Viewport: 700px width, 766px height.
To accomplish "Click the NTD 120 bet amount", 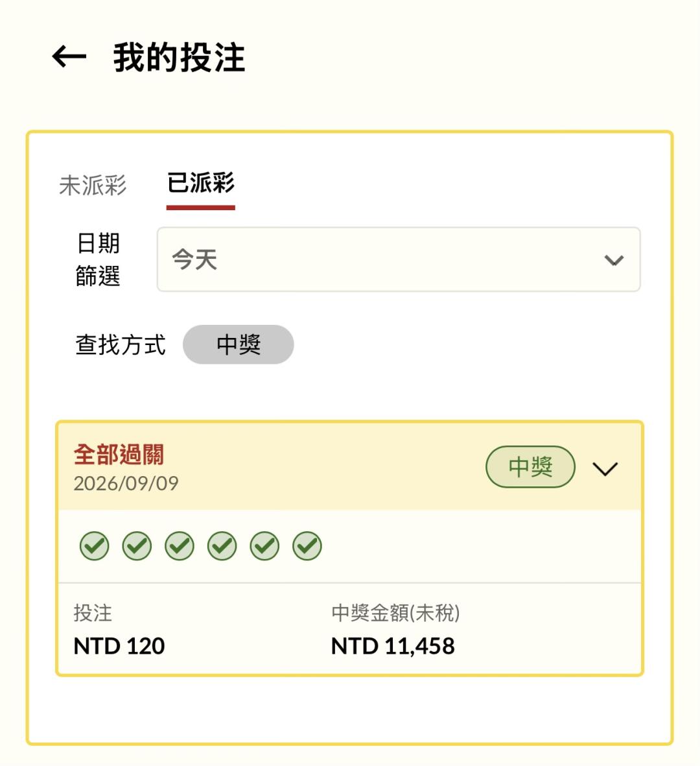I will click(119, 646).
